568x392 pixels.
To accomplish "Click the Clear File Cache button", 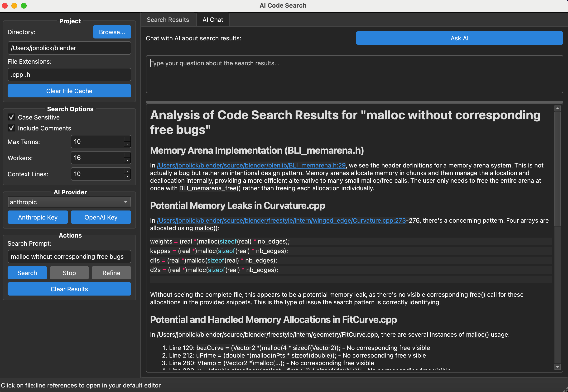I will pyautogui.click(x=69, y=91).
